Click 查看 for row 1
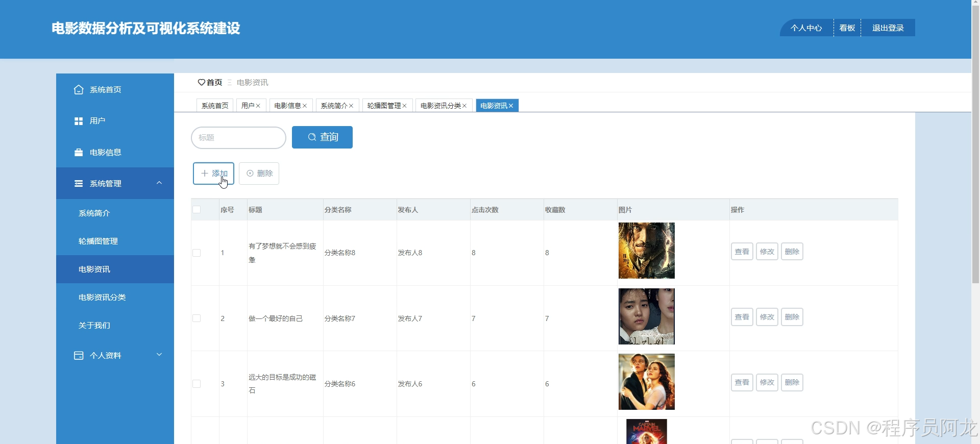Viewport: 980px width, 444px height. 742,252
